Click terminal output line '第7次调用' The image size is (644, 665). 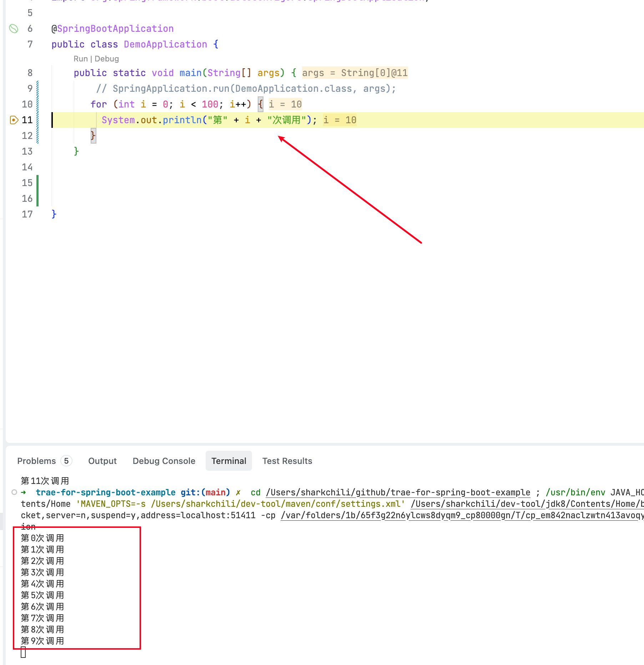click(x=42, y=618)
